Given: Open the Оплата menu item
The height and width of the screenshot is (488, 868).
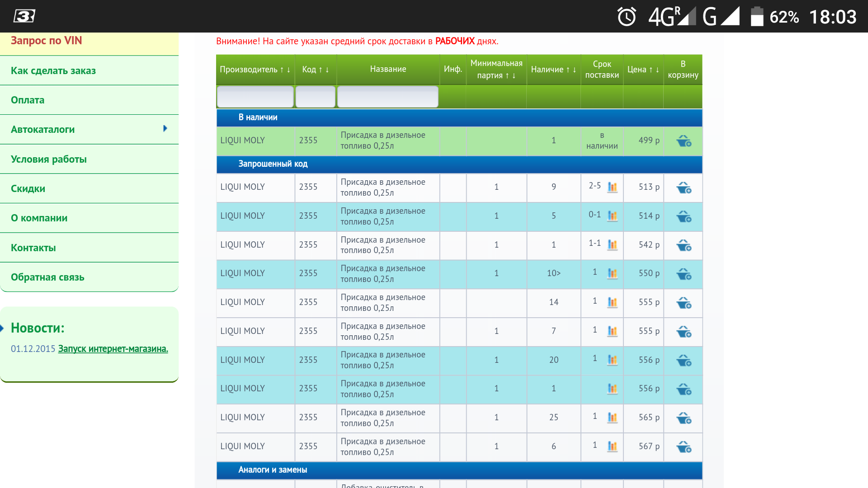Looking at the screenshot, I should pos(90,100).
